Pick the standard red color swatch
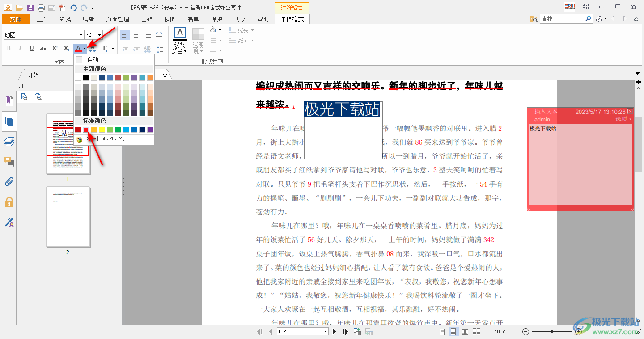This screenshot has height=339, width=644. [86, 130]
